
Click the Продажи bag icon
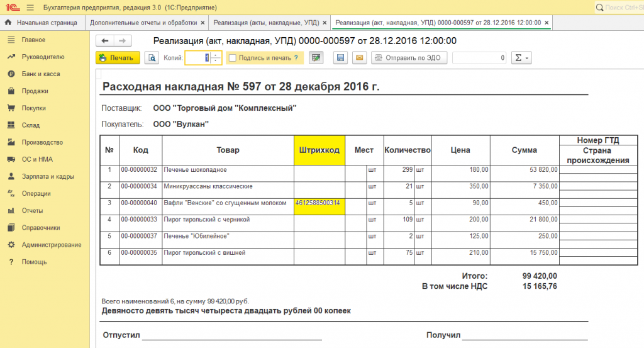pos(11,91)
